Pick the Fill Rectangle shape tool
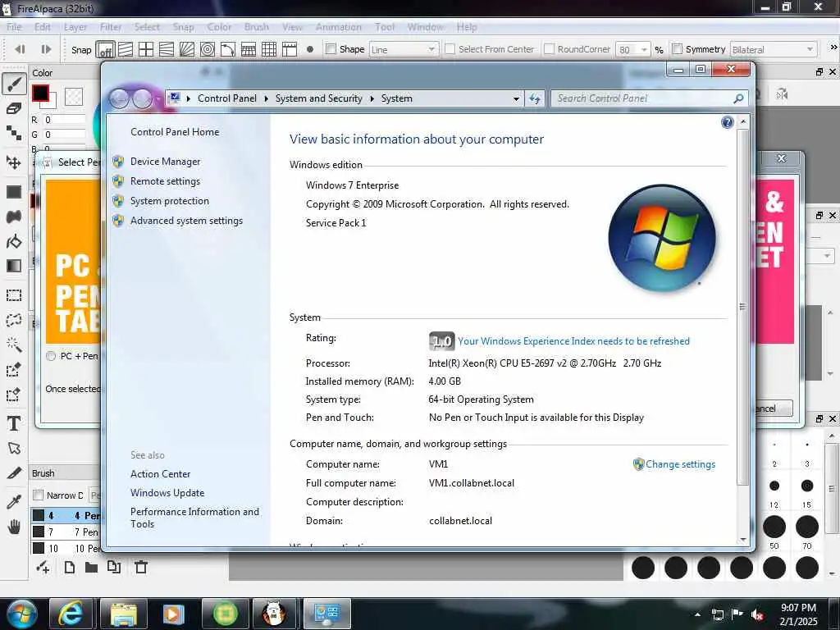Viewport: 840px width, 630px height. [x=14, y=192]
